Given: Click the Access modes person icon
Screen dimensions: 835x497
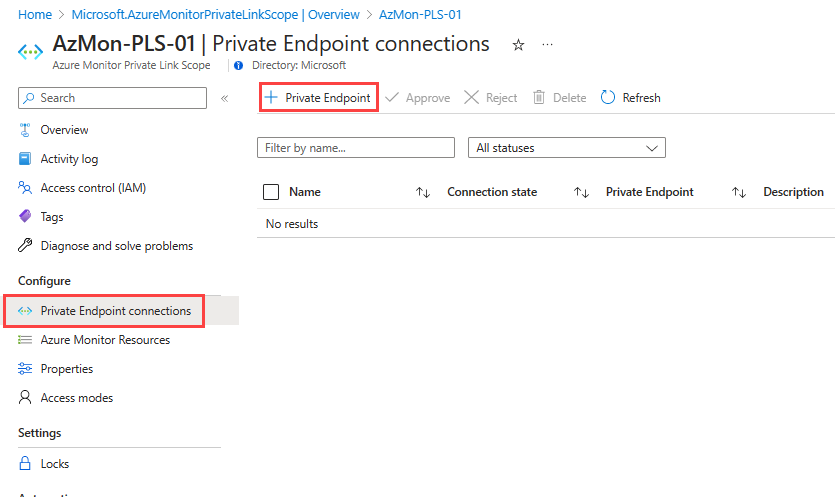Looking at the screenshot, I should (x=25, y=397).
